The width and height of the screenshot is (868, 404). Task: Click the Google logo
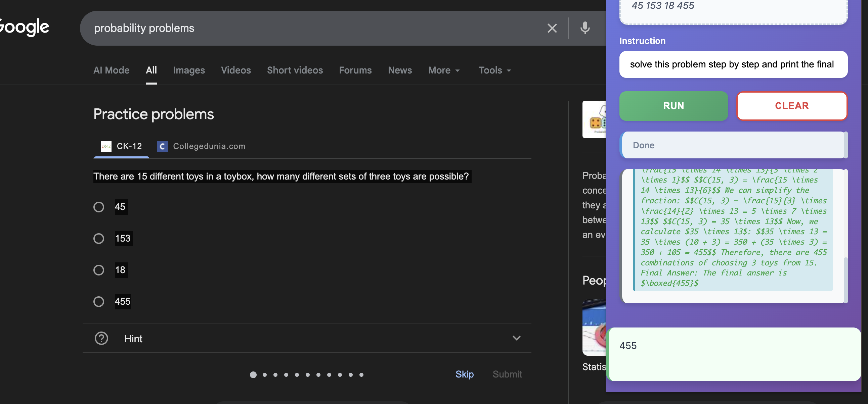(x=24, y=27)
